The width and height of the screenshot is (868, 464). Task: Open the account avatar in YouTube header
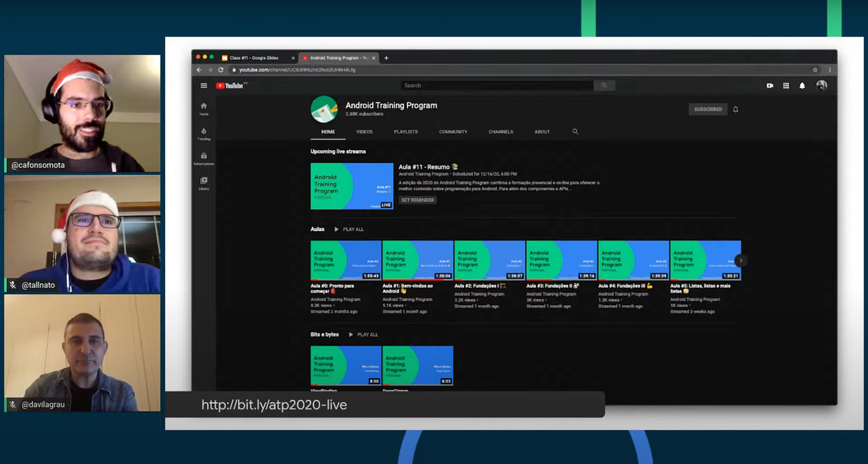[821, 86]
